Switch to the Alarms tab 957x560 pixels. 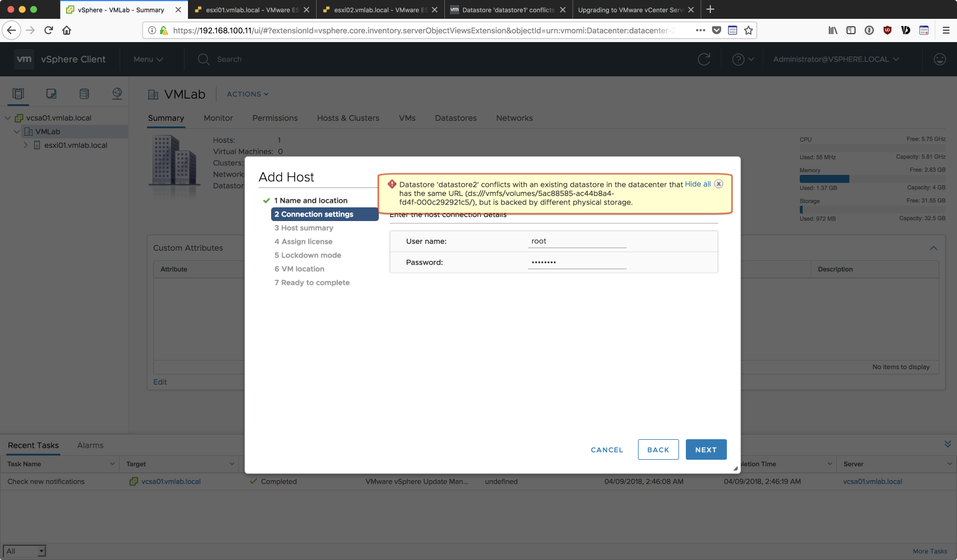pyautogui.click(x=90, y=445)
